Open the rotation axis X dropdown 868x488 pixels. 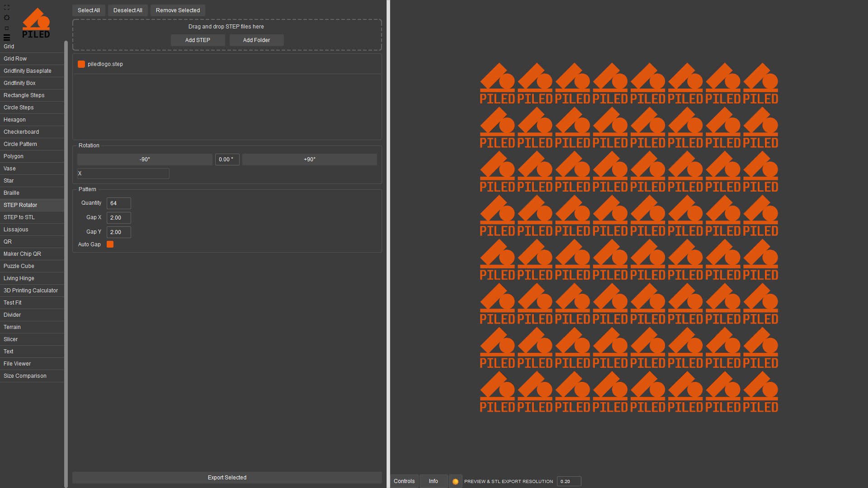pyautogui.click(x=123, y=174)
